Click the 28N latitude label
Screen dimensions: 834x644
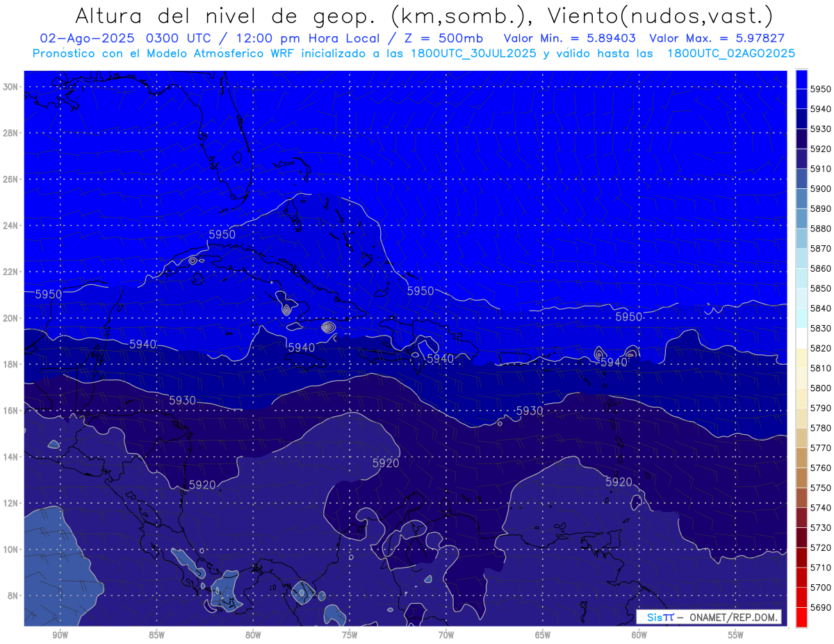click(10, 133)
